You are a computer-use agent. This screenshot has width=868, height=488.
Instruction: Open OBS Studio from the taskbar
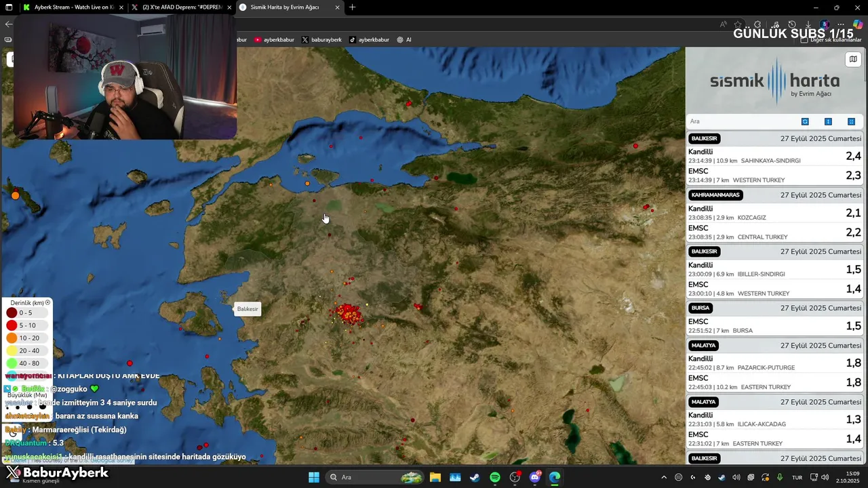(x=515, y=477)
